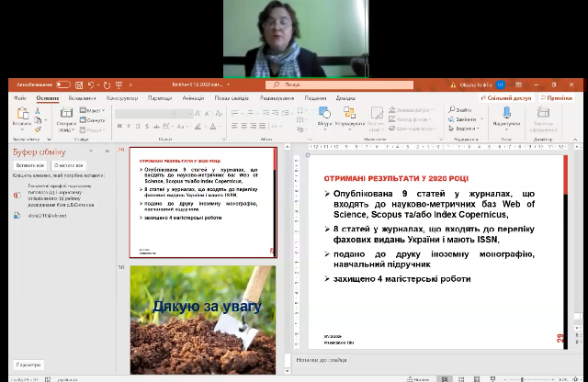
Task: Click the New Slide (Створити слайд) icon
Action: pyautogui.click(x=65, y=117)
